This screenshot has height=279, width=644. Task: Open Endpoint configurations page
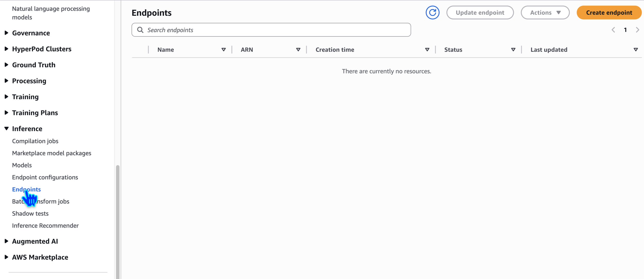point(45,177)
